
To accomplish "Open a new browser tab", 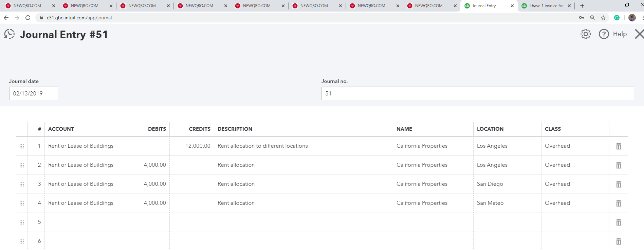I will (x=582, y=6).
